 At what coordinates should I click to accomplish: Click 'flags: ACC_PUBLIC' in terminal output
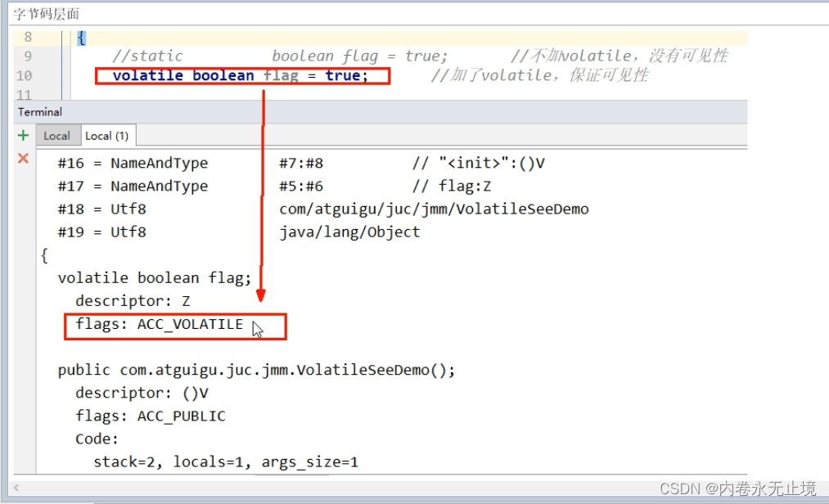click(x=150, y=416)
